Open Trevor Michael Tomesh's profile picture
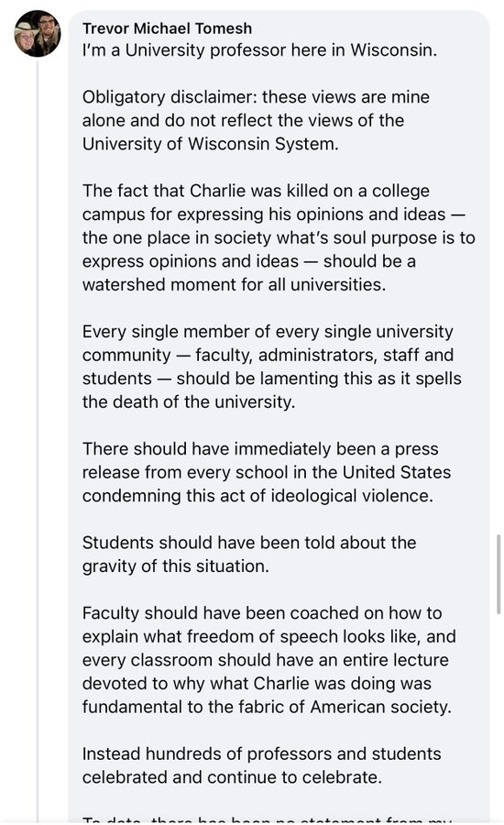The width and height of the screenshot is (504, 825). tap(37, 34)
